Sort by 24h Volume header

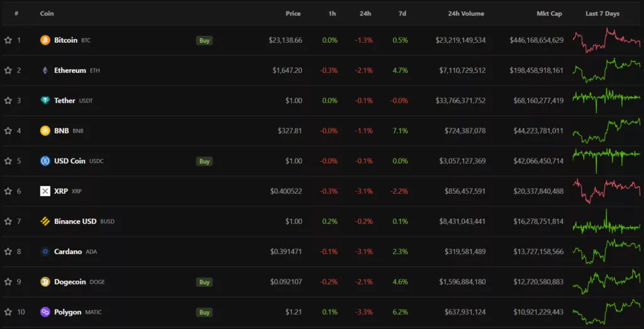pyautogui.click(x=466, y=14)
